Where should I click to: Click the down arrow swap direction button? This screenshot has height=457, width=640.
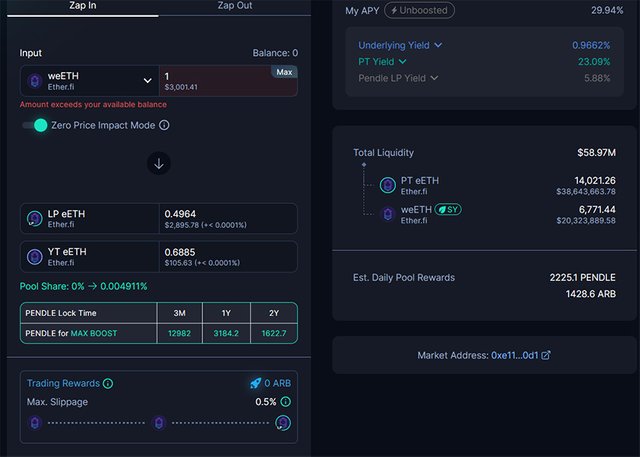(x=159, y=164)
